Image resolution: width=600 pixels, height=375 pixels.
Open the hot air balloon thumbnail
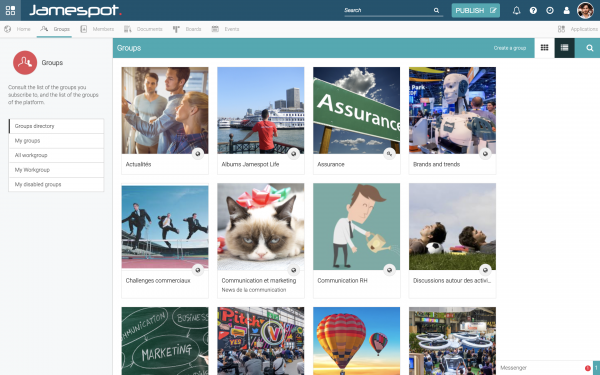[x=356, y=341]
